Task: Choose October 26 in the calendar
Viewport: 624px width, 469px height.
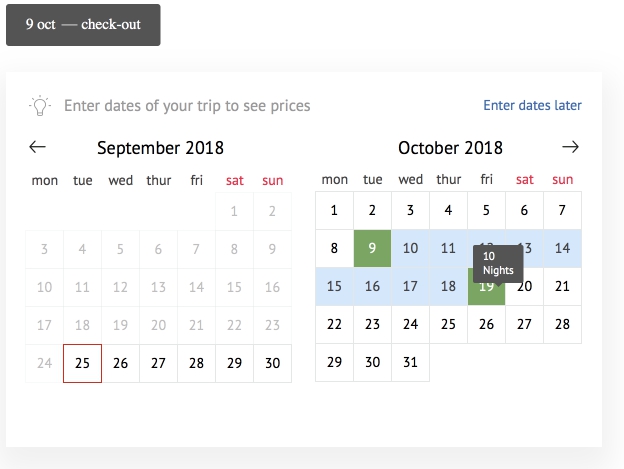Action: click(486, 325)
